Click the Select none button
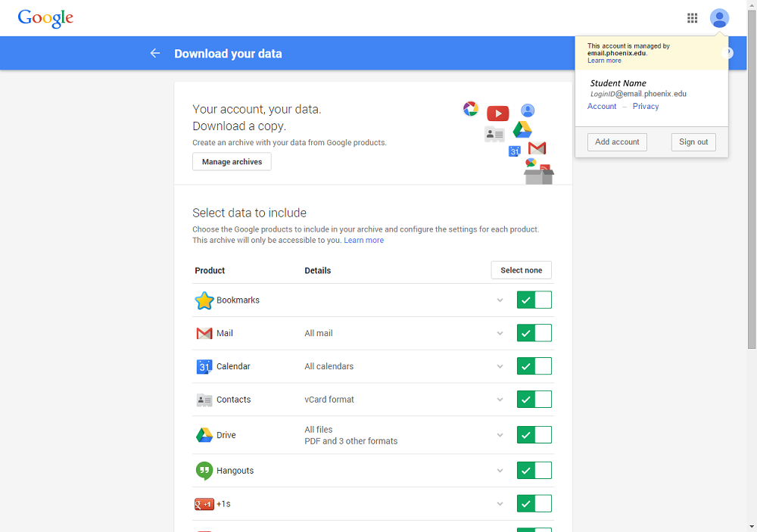 (521, 270)
